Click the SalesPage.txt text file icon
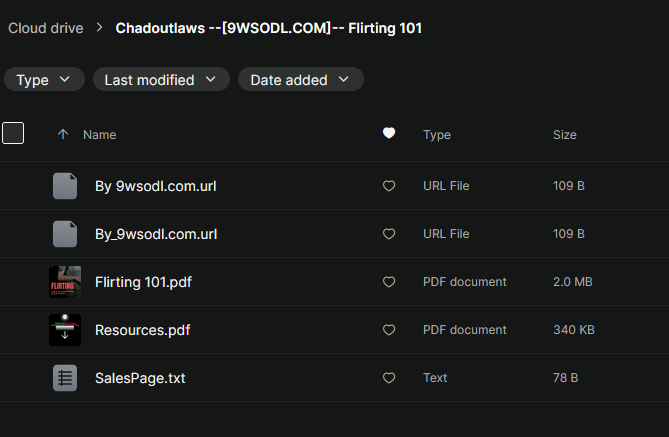Viewport: 669px width, 437px height. [65, 378]
